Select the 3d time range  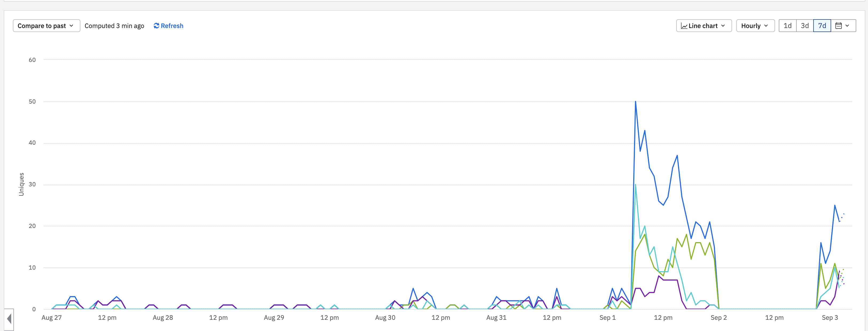(805, 26)
